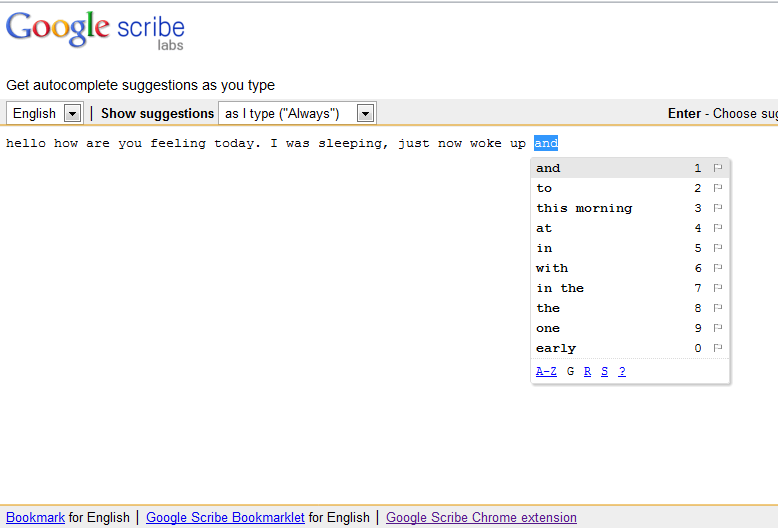This screenshot has width=778, height=528.
Task: Open the ? help link
Action: pos(622,371)
